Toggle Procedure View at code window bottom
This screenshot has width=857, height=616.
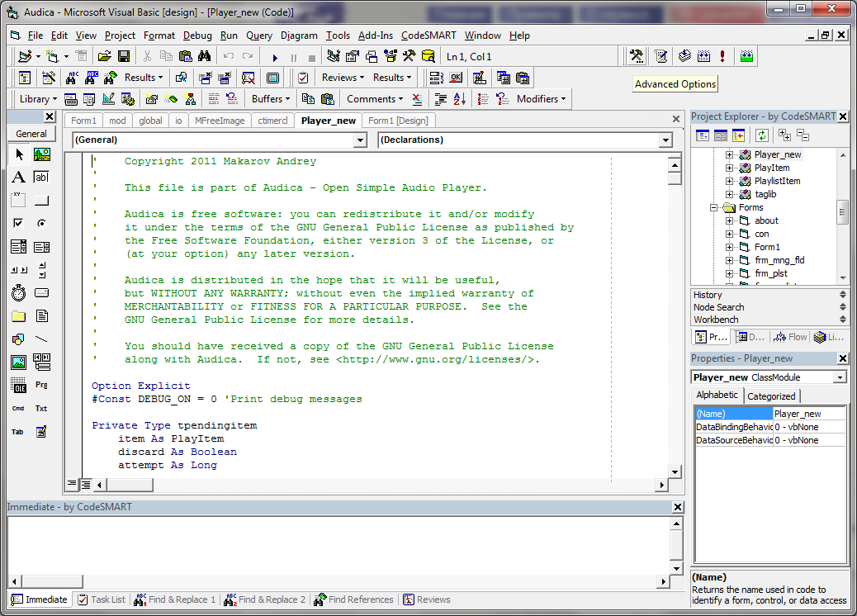(72, 484)
